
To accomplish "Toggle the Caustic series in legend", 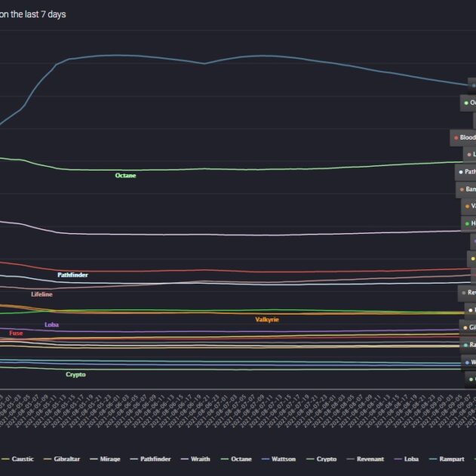I will [x=17, y=459].
